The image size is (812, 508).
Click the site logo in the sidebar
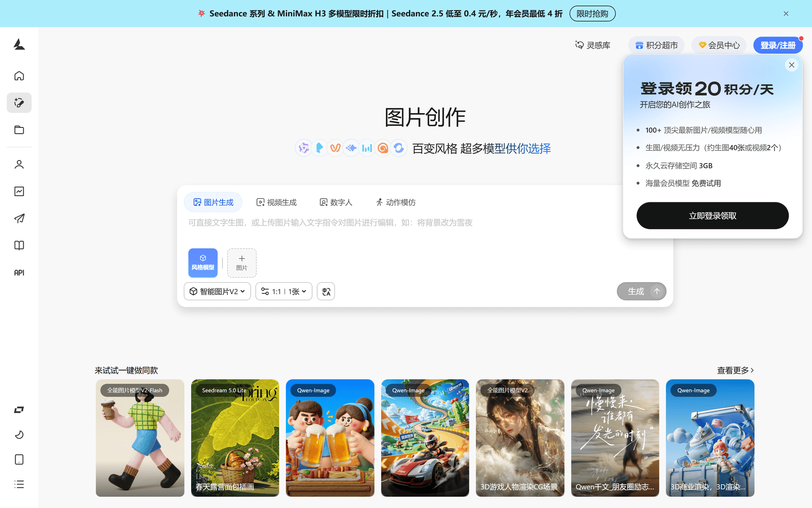pos(19,44)
